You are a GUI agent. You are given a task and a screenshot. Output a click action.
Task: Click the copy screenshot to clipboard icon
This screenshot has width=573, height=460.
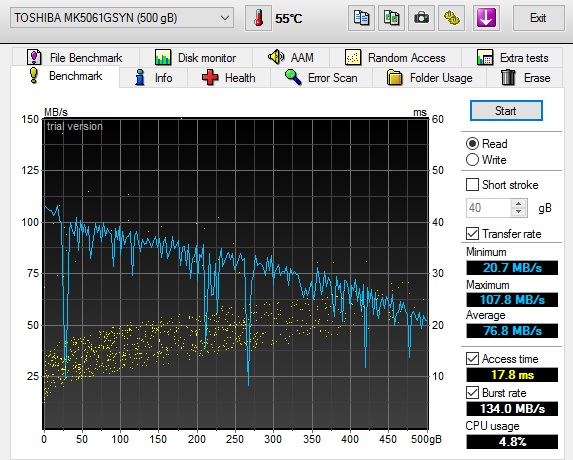pos(391,18)
